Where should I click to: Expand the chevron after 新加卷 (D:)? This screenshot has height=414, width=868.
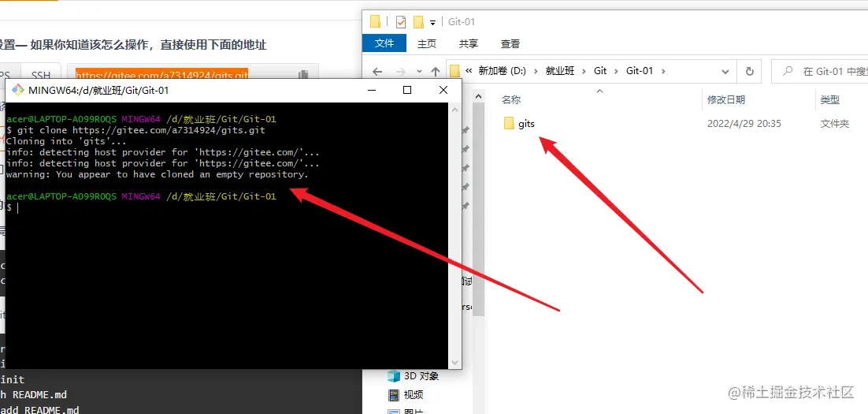coord(536,71)
